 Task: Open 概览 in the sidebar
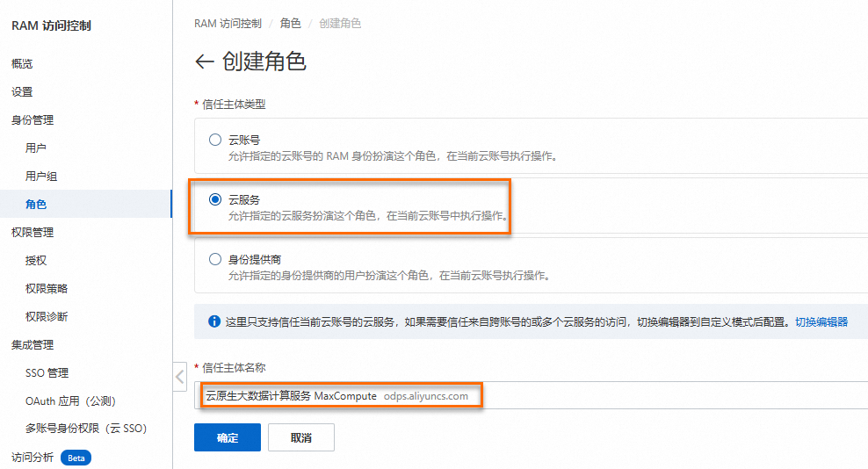coord(22,64)
